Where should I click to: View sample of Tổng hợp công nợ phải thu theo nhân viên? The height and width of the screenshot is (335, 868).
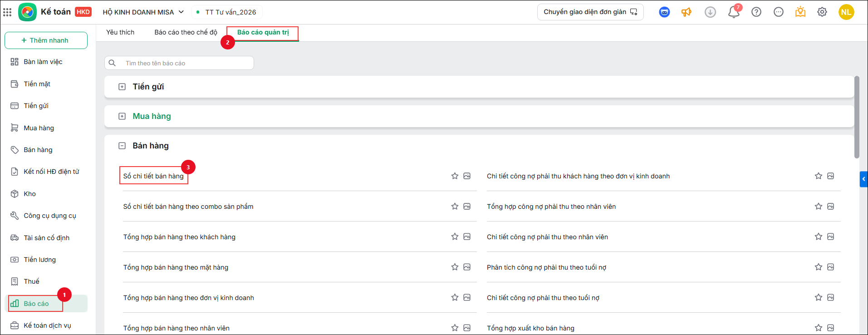point(831,206)
